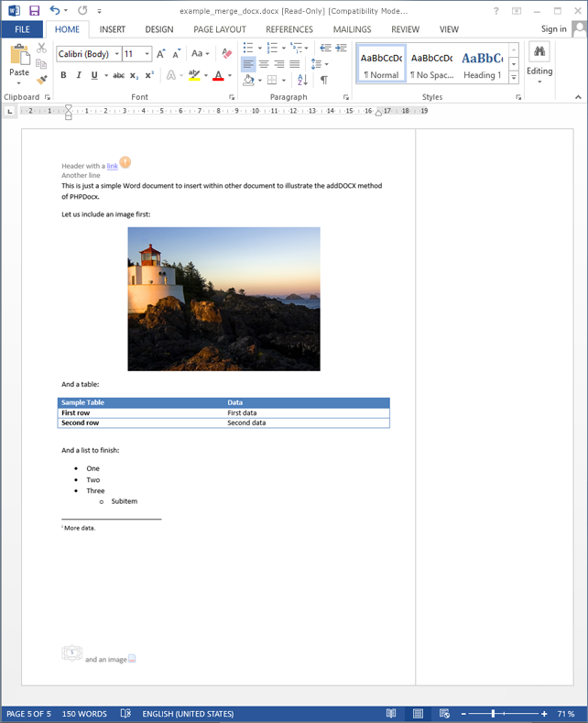Align text to the right
Image resolution: width=588 pixels, height=723 pixels.
click(279, 63)
